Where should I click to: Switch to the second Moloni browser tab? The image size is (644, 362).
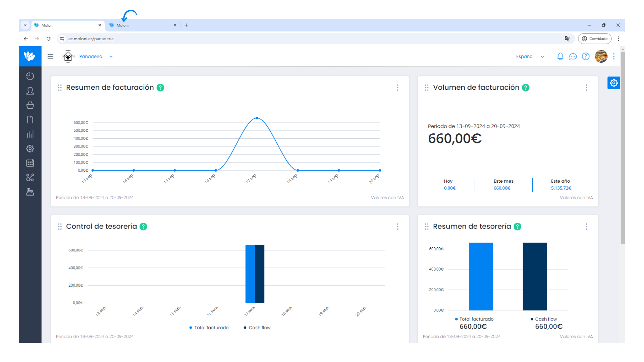(x=143, y=25)
